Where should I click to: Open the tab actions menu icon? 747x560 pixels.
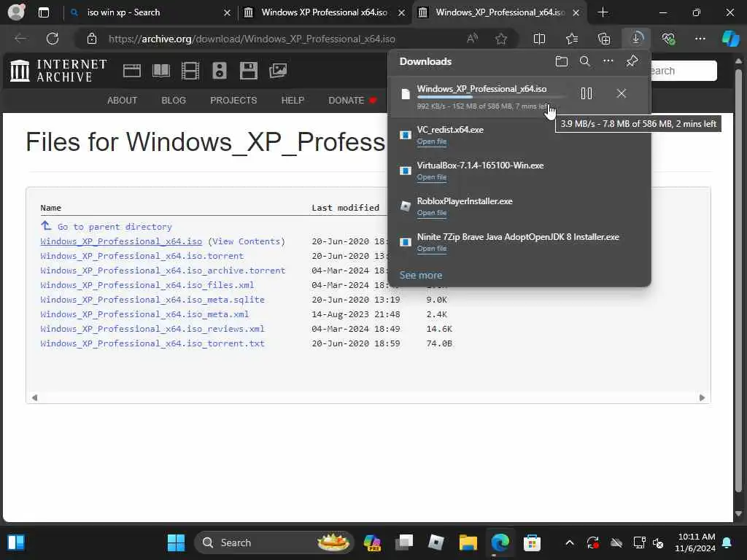tap(44, 12)
